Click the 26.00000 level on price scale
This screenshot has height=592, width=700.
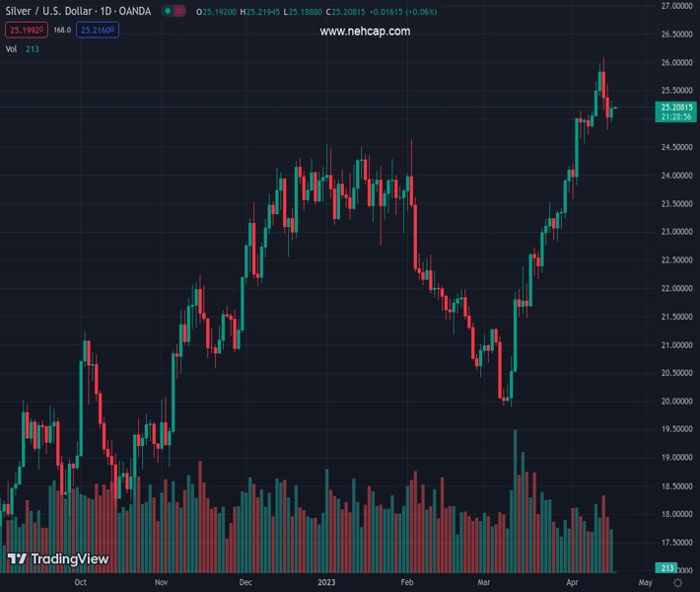click(x=677, y=63)
